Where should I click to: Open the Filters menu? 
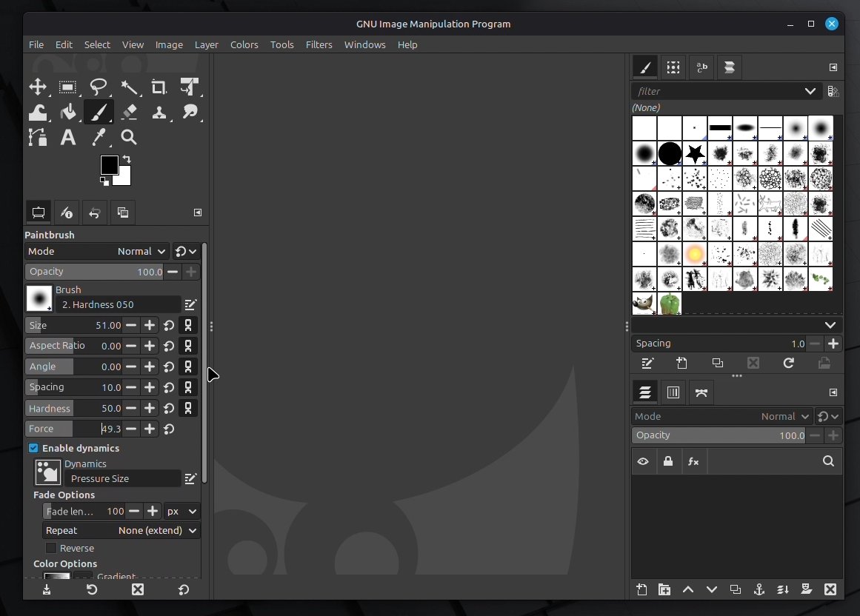(319, 44)
